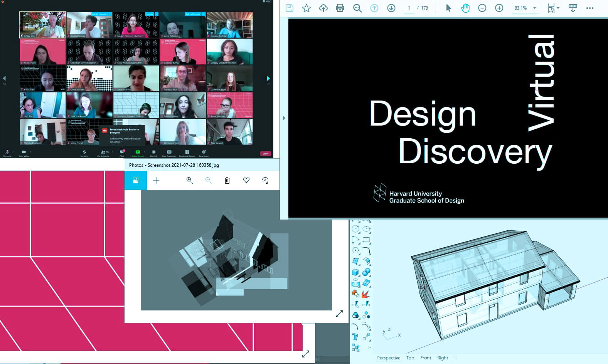This screenshot has height=364, width=608.
Task: Open the Zoom Chat panel
Action: tap(122, 153)
